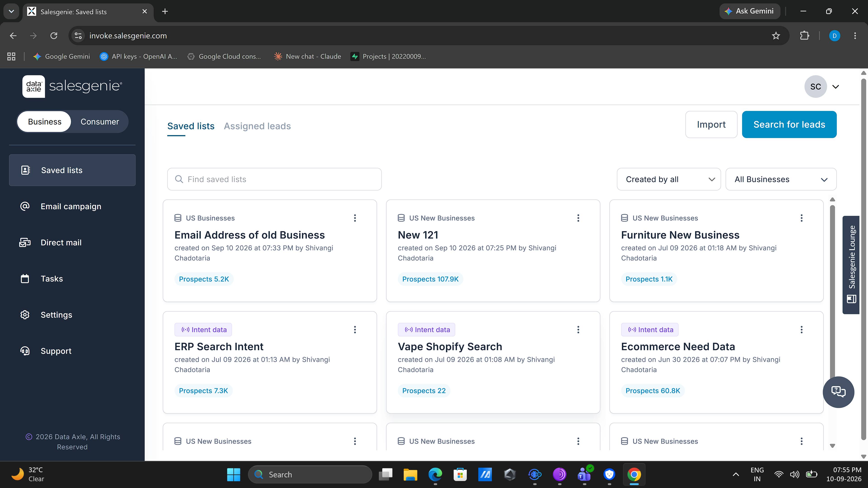Expand the All Businesses dropdown
Screen dimensions: 868x488
point(781,179)
